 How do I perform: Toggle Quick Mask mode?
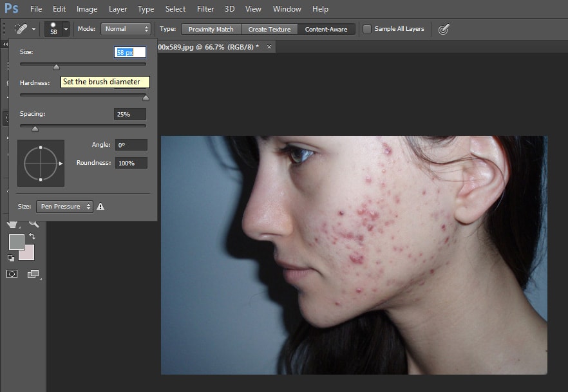(12, 274)
